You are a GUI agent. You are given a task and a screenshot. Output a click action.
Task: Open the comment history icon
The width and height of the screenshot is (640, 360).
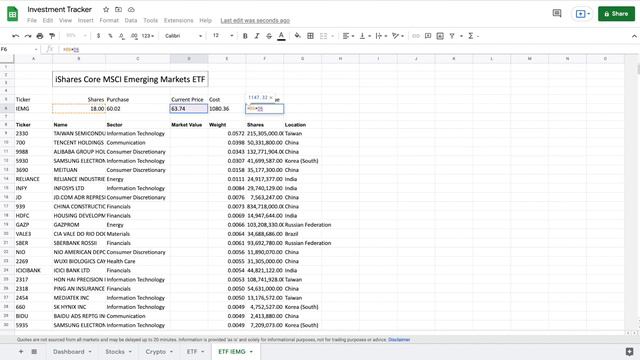[557, 13]
